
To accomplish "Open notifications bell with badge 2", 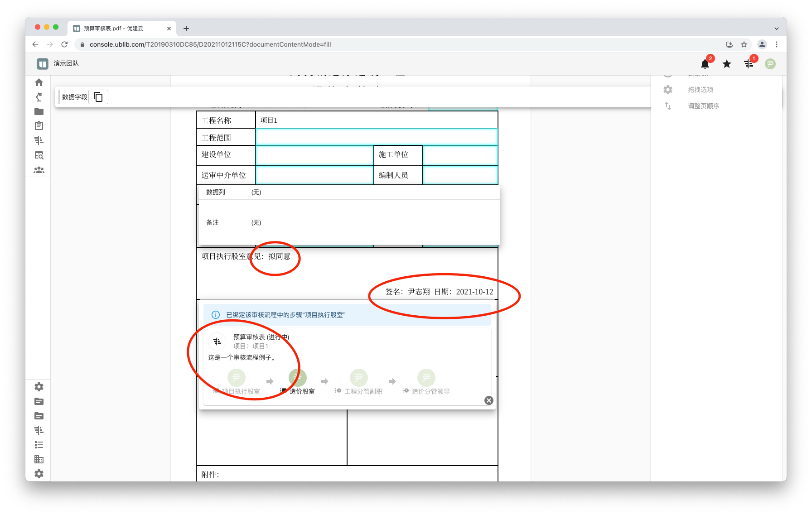I will 705,64.
